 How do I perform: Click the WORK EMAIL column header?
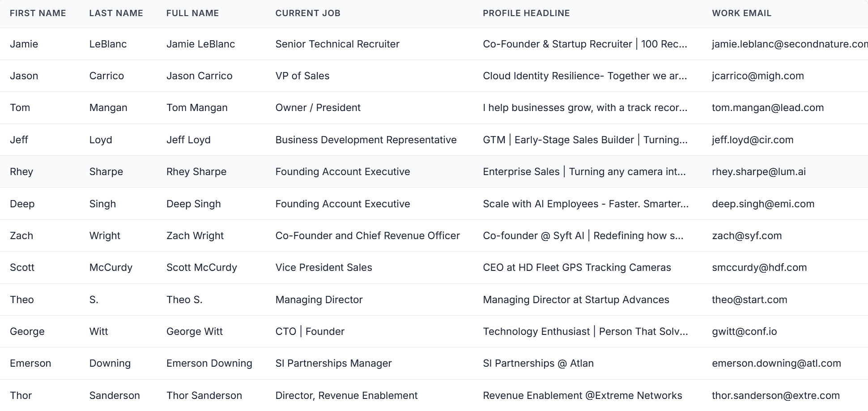tap(741, 13)
